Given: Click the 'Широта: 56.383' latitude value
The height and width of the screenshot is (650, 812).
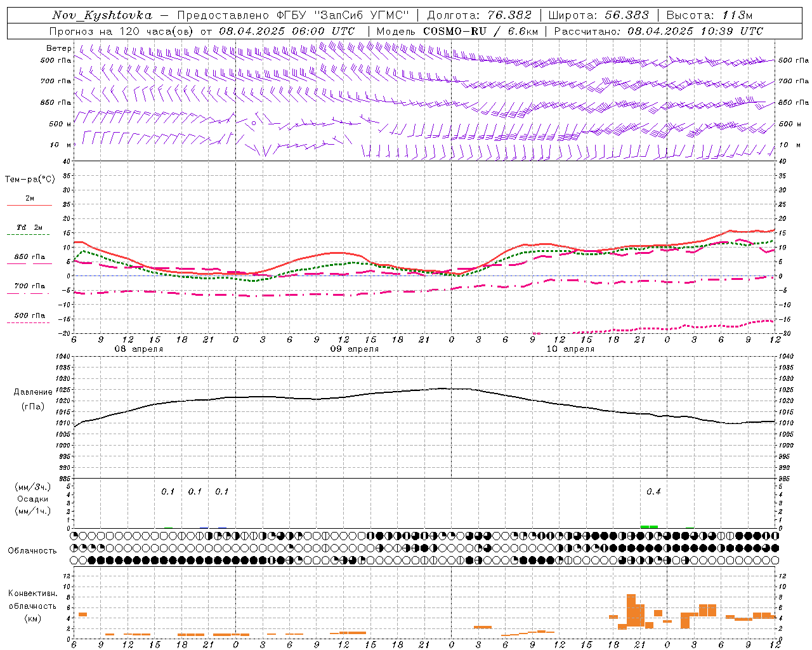Looking at the screenshot, I should pos(598,15).
